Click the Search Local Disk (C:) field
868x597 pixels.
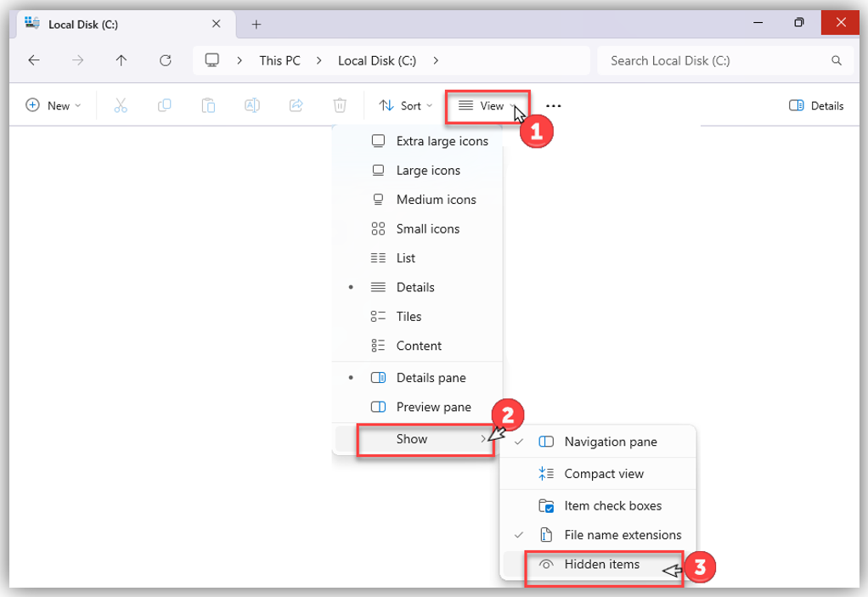coord(713,61)
